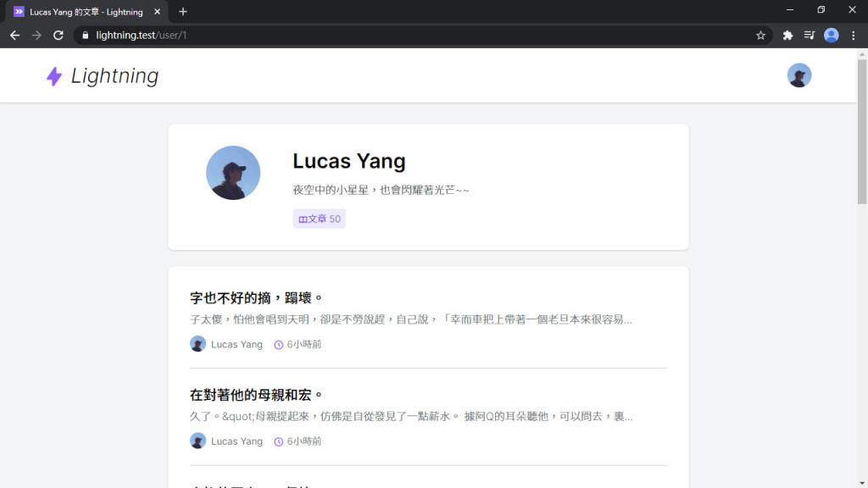Image resolution: width=868 pixels, height=488 pixels.
Task: Close the Lucas Yang Lightning tab
Action: click(x=157, y=12)
